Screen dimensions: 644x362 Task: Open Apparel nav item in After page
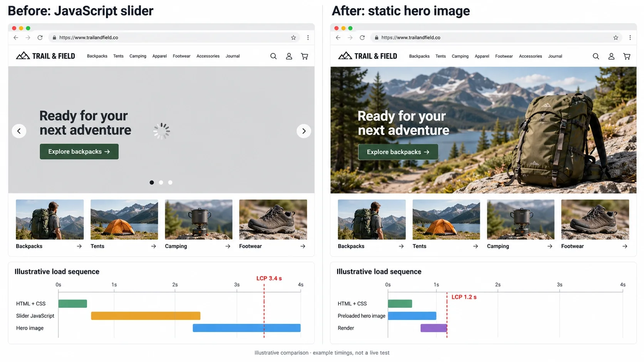pos(482,56)
